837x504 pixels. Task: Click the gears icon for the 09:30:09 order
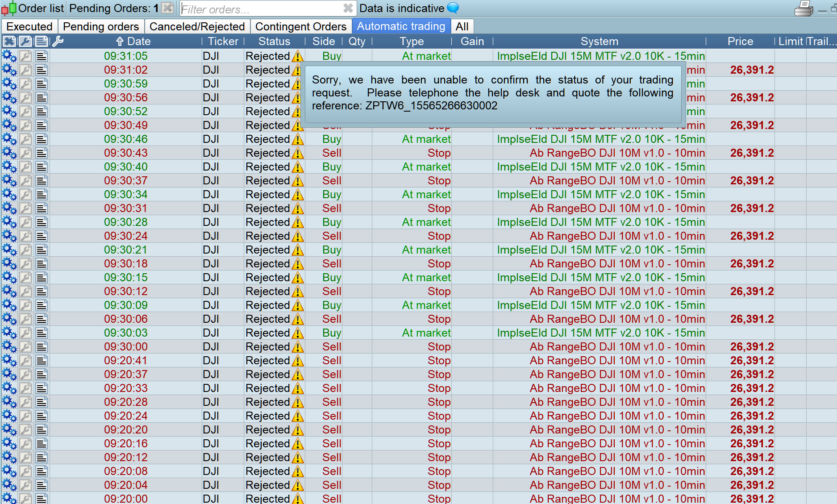click(9, 305)
